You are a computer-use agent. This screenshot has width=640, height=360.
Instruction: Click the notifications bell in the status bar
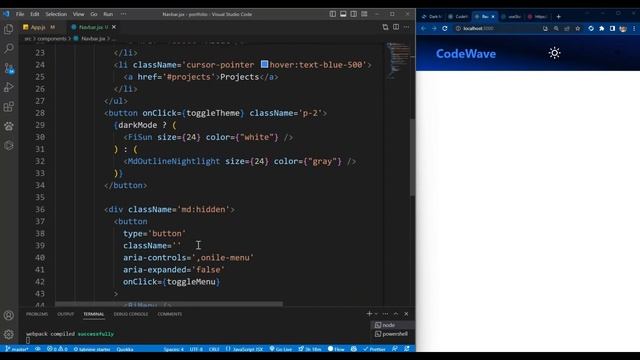coord(407,349)
